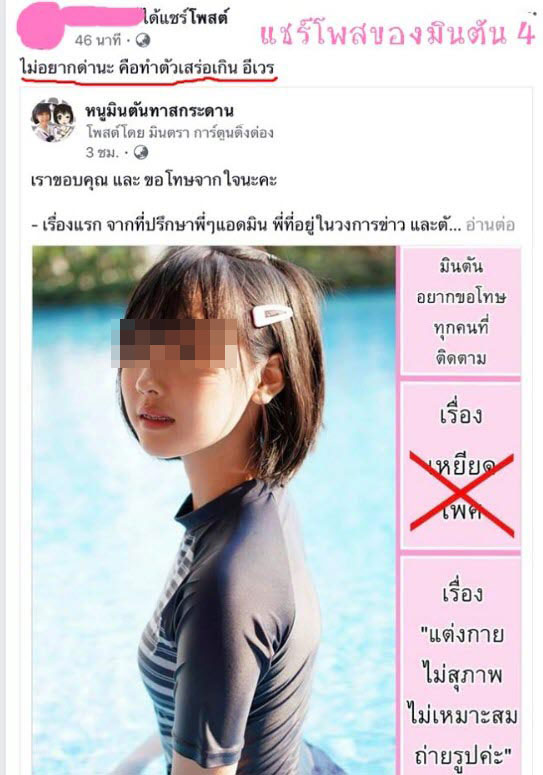Open the 3 ชม. original post timestamp
Screen dimensions: 543x775
click(x=102, y=152)
